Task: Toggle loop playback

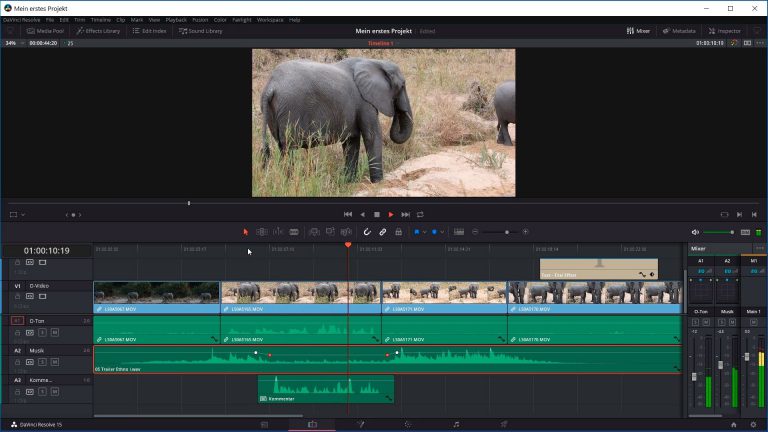Action: [x=420, y=215]
